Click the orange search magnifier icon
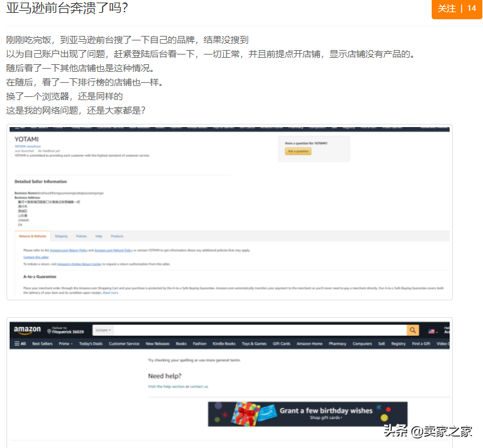The image size is (483, 448). point(413,330)
